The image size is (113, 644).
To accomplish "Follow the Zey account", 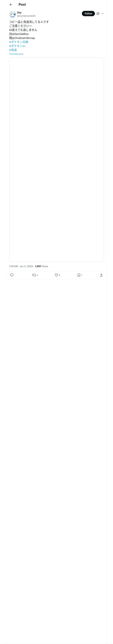I will click(x=88, y=14).
